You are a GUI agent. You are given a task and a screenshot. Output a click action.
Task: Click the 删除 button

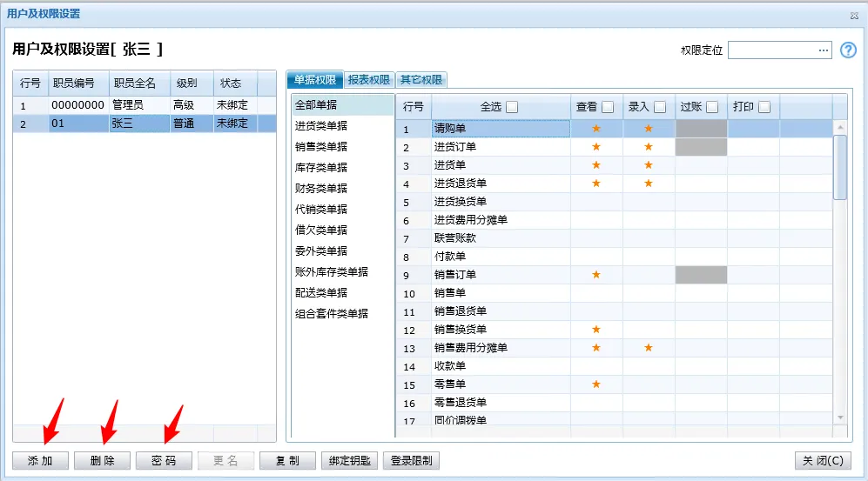[103, 460]
